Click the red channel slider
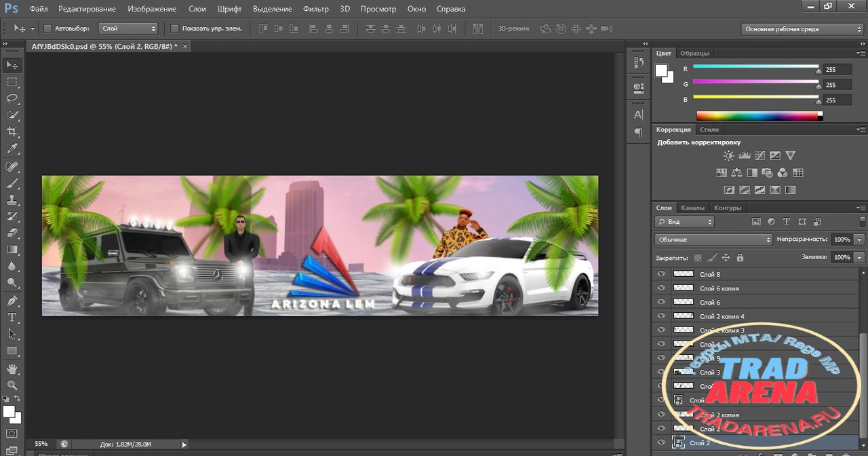 tap(755, 67)
